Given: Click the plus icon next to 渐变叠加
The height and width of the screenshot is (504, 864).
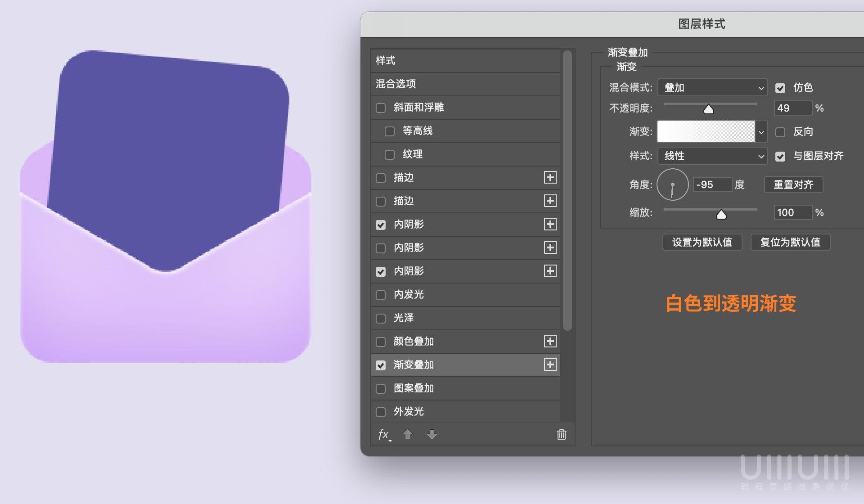Looking at the screenshot, I should pyautogui.click(x=550, y=365).
